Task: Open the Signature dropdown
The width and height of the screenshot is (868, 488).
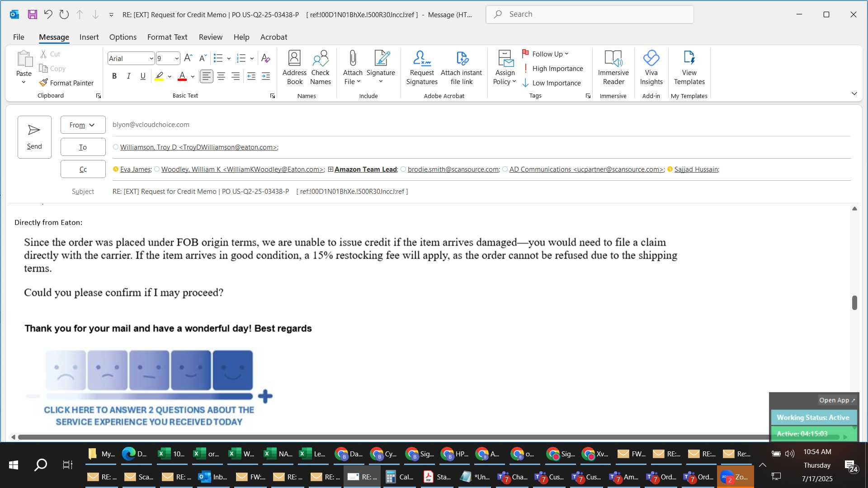Action: pos(381,68)
